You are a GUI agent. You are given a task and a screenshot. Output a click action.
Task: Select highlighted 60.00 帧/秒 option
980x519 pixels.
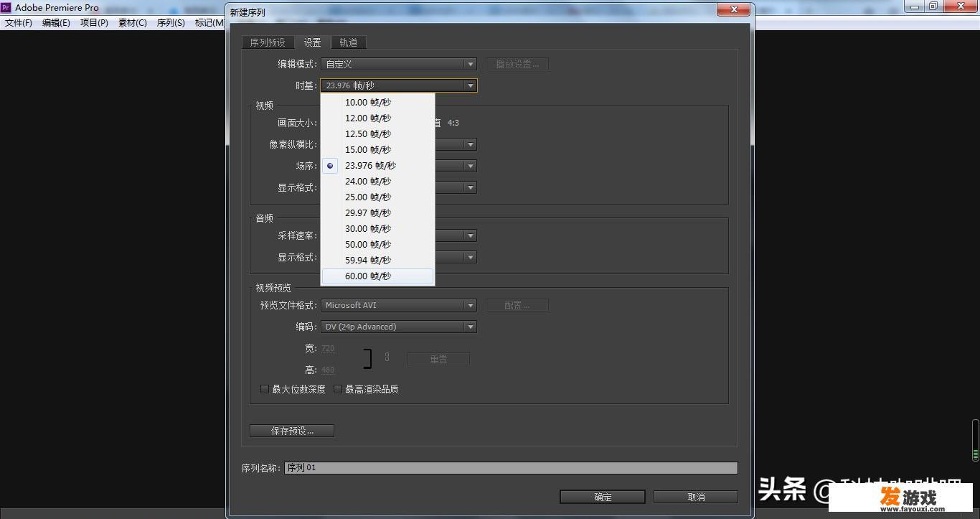coord(377,276)
